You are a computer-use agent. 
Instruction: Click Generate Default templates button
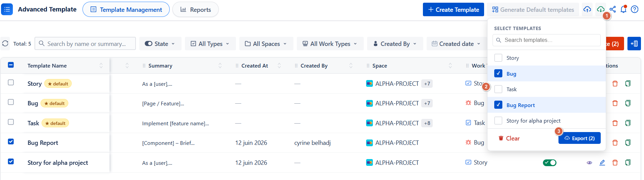533,9
